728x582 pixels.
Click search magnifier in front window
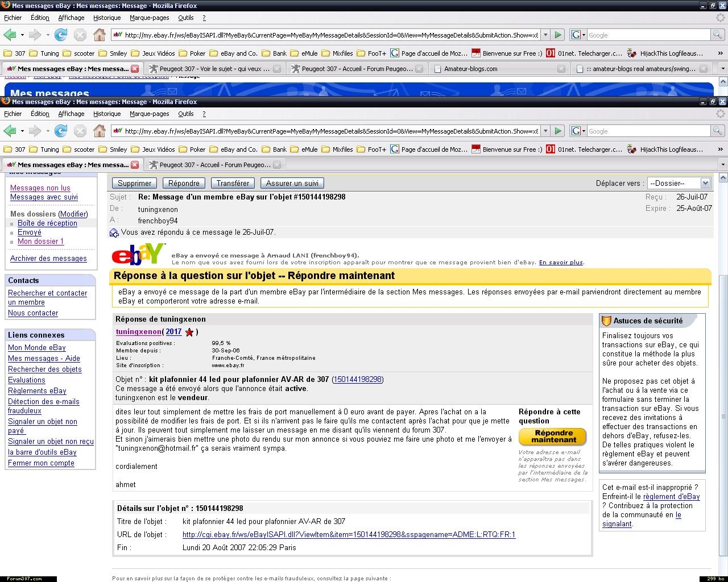717,131
